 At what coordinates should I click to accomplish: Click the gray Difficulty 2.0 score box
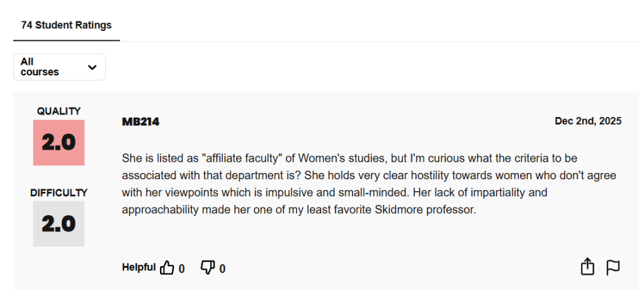click(59, 224)
